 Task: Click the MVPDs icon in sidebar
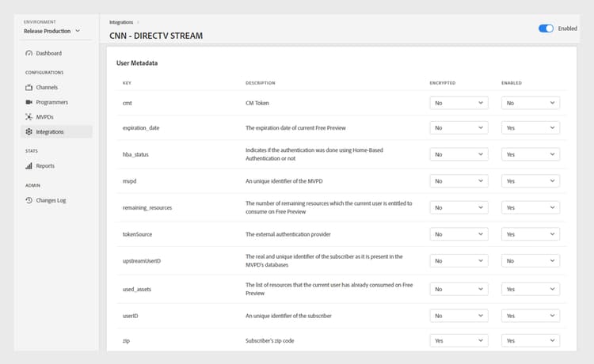[x=29, y=117]
